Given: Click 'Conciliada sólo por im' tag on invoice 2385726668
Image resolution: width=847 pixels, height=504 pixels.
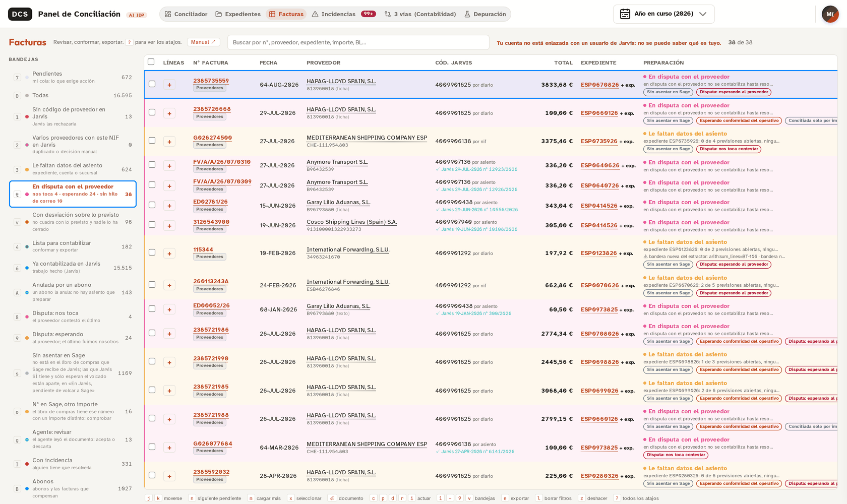Looking at the screenshot, I should pyautogui.click(x=812, y=120).
